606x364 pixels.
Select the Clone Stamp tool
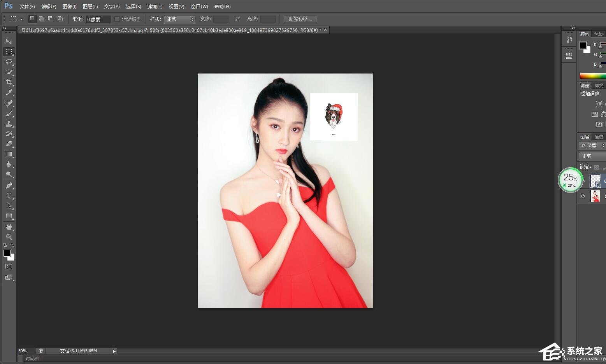click(x=9, y=124)
